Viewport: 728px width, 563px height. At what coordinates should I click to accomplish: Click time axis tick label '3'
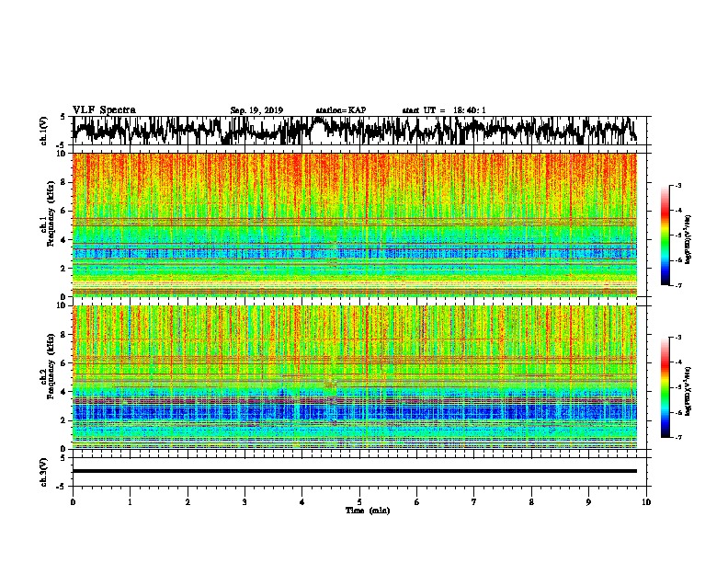pos(245,501)
